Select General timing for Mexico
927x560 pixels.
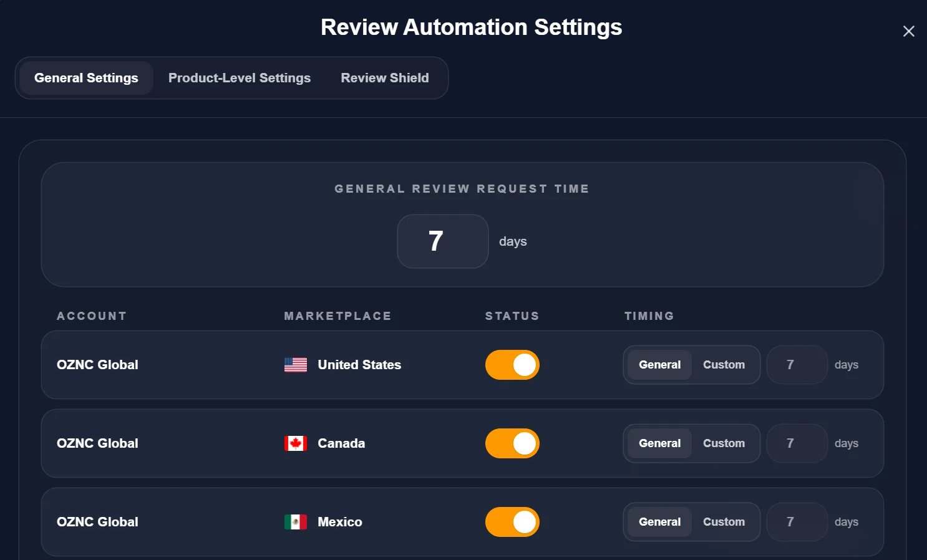click(659, 522)
